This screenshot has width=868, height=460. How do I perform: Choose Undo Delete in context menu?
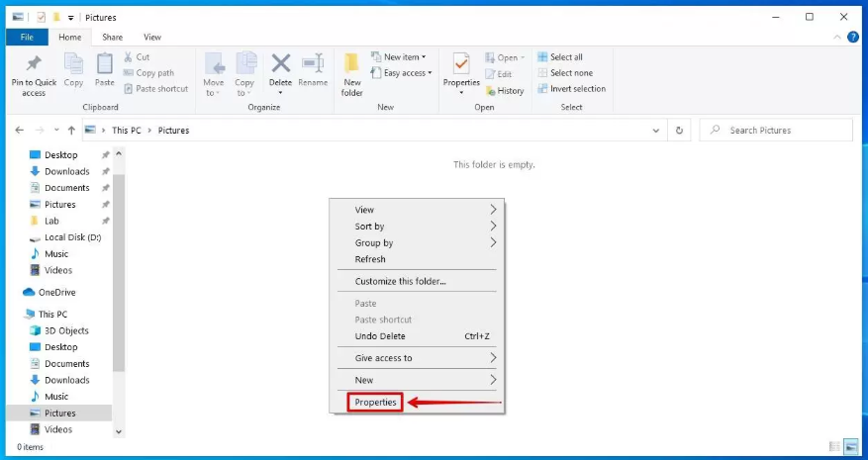click(417, 336)
